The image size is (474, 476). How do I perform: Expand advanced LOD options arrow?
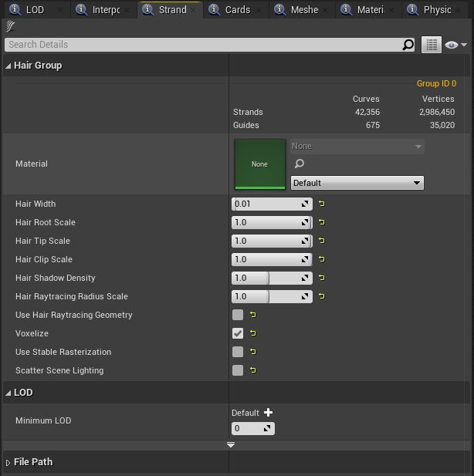pyautogui.click(x=230, y=445)
